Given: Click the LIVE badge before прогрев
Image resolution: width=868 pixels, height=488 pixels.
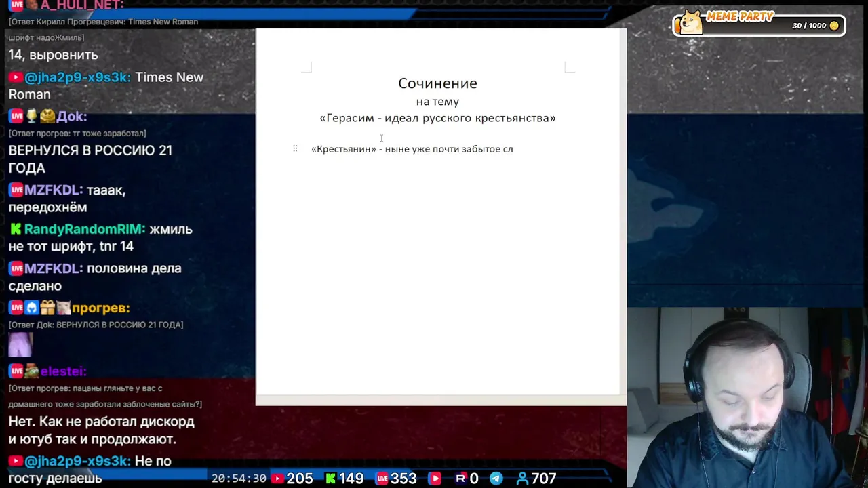Looking at the screenshot, I should click(x=16, y=308).
